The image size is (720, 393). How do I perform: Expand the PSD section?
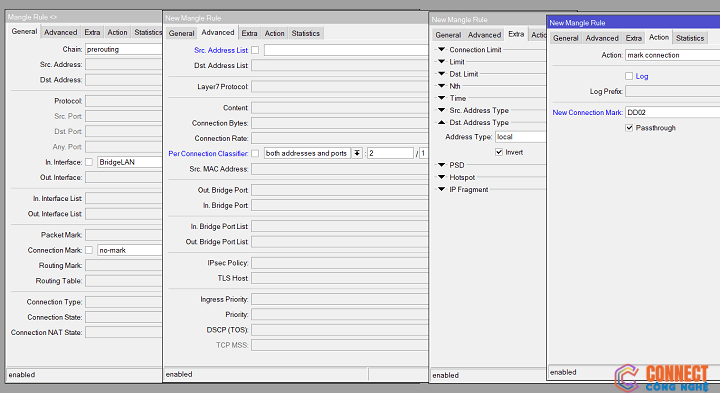(442, 165)
